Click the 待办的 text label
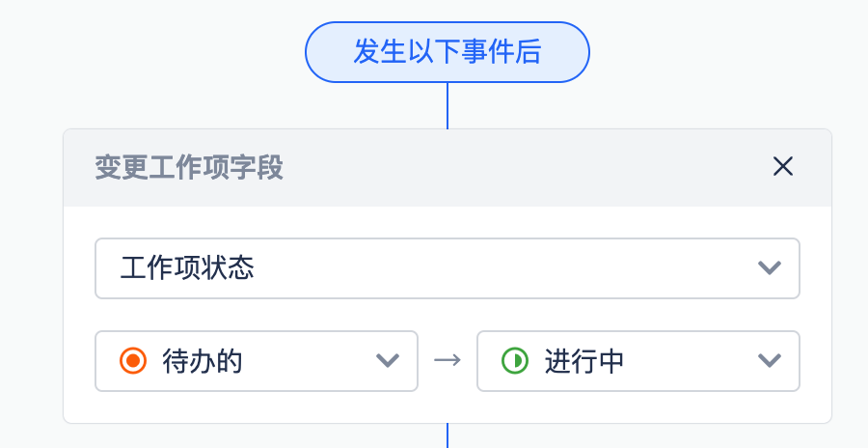This screenshot has height=448, width=868. (203, 361)
